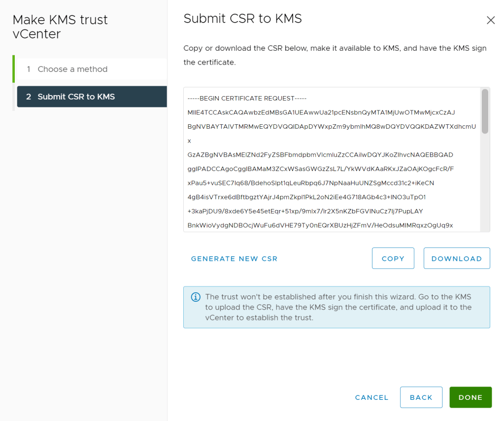Click step number 1 in the wizard sidebar
This screenshot has height=421, width=504.
29,69
